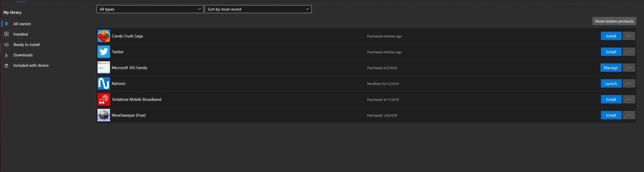644x172 pixels.
Task: Manage Microsoft 365 Family subscription
Action: click(611, 67)
